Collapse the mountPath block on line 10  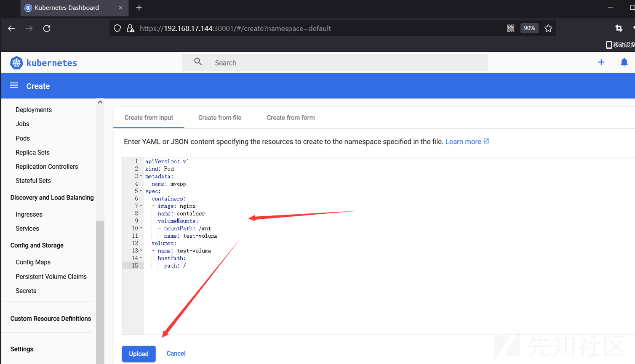point(141,228)
